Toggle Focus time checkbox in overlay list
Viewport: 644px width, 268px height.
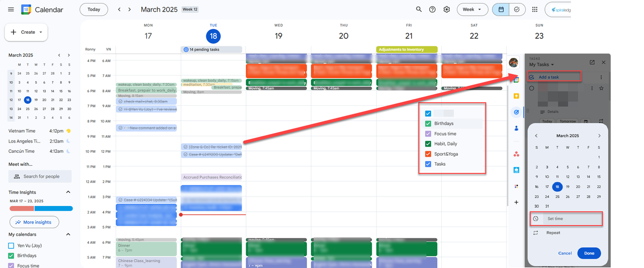pyautogui.click(x=428, y=133)
